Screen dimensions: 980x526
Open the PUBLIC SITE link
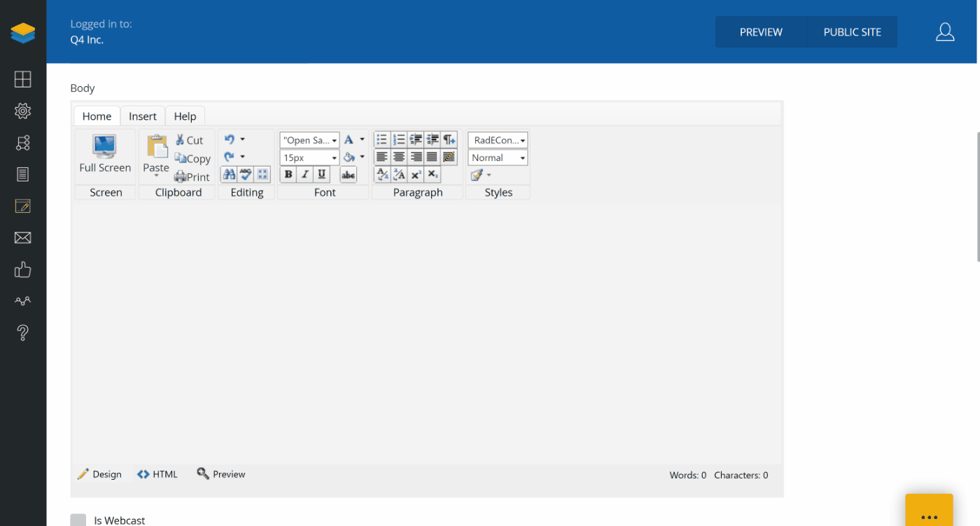point(852,32)
